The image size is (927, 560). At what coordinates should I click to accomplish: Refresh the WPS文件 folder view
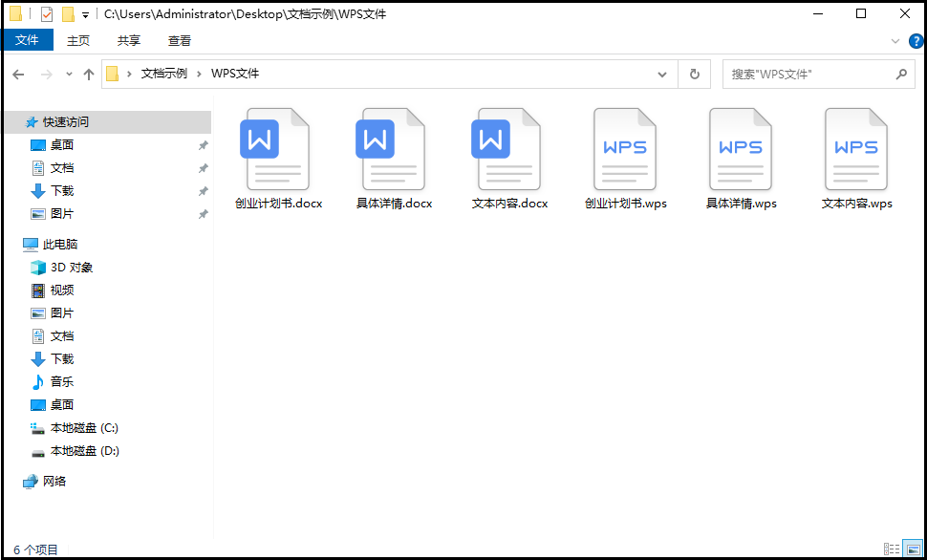[695, 74]
